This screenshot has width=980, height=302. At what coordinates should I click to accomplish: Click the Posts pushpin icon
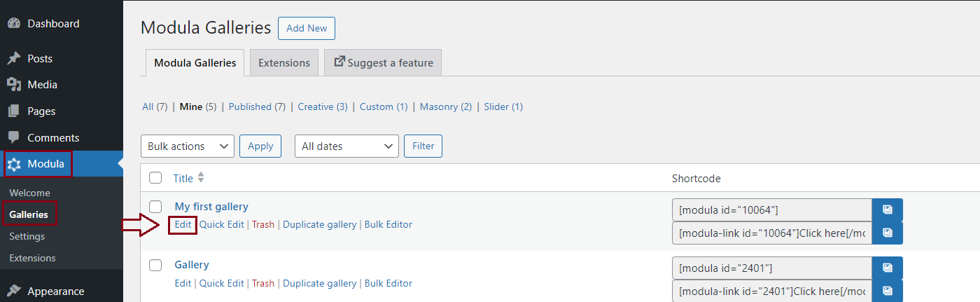click(x=13, y=58)
